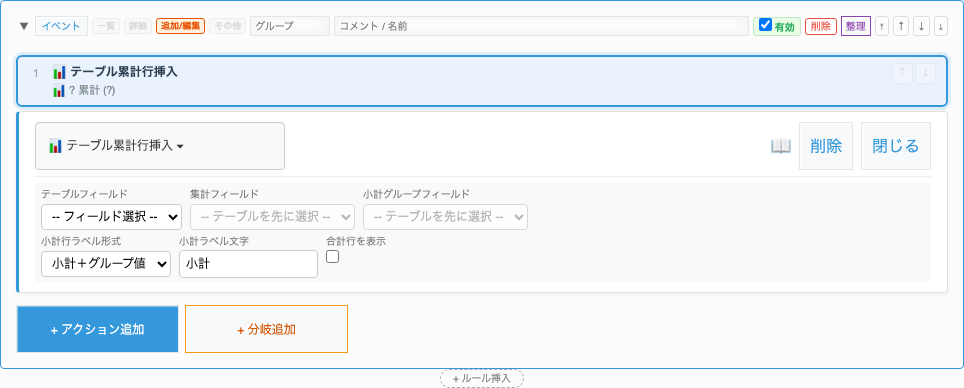The width and height of the screenshot is (964, 388).
Task: Move rule to top with small up arrow
Action: pyautogui.click(x=882, y=26)
